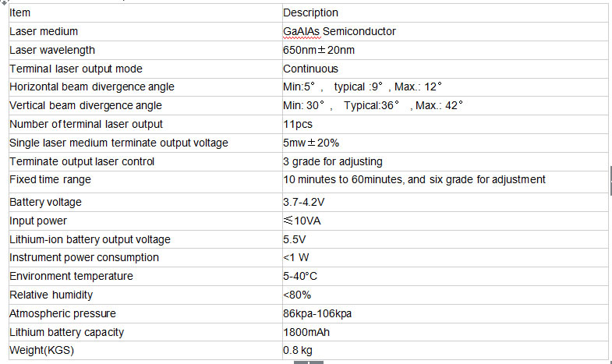
Task: Click the misspelled word GaAIAs
Action: click(302, 32)
